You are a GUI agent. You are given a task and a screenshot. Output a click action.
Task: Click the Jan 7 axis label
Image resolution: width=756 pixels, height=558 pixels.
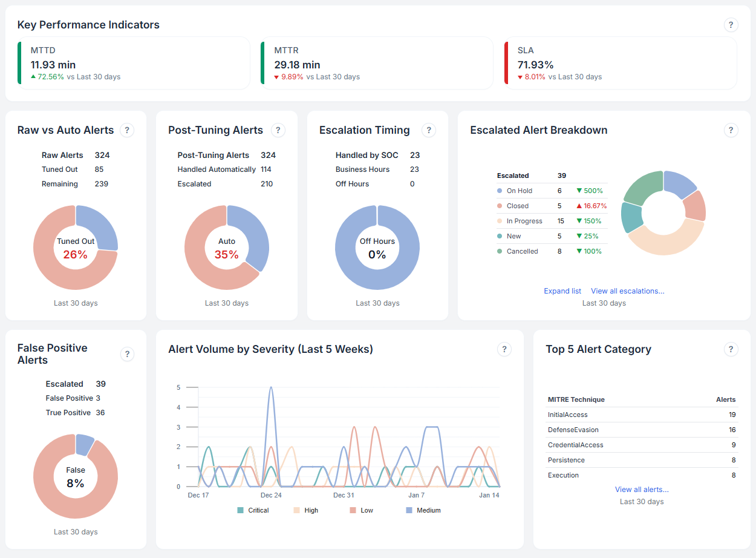[417, 495]
